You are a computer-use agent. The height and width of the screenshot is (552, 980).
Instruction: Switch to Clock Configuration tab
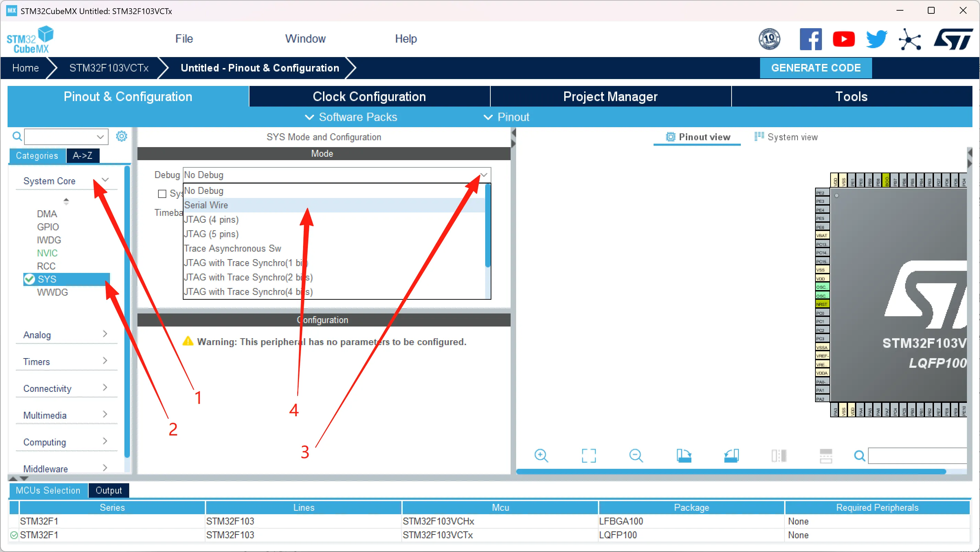tap(369, 96)
